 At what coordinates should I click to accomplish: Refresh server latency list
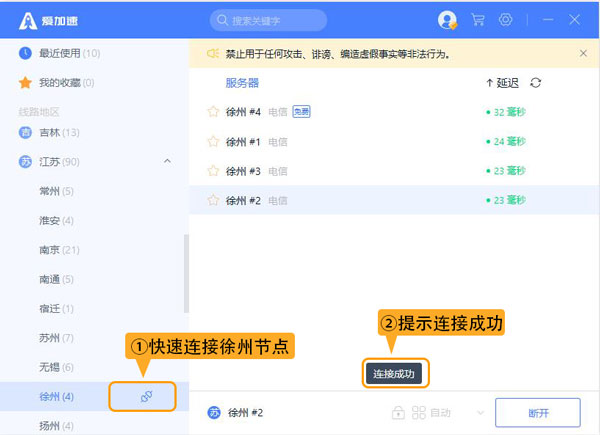(535, 83)
